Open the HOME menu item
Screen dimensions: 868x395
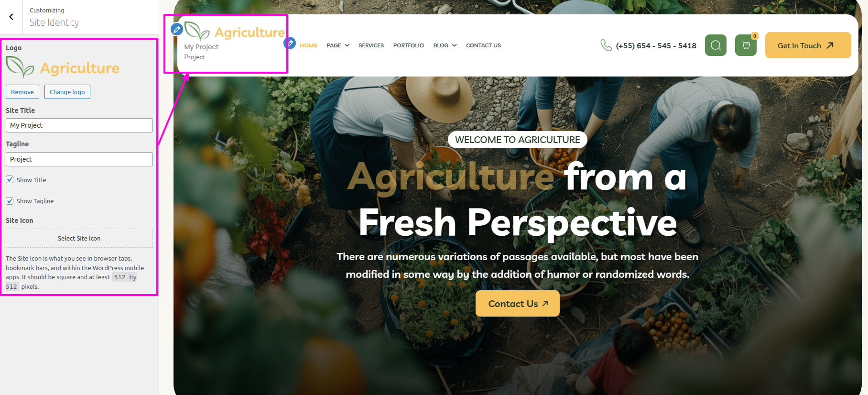pos(308,45)
